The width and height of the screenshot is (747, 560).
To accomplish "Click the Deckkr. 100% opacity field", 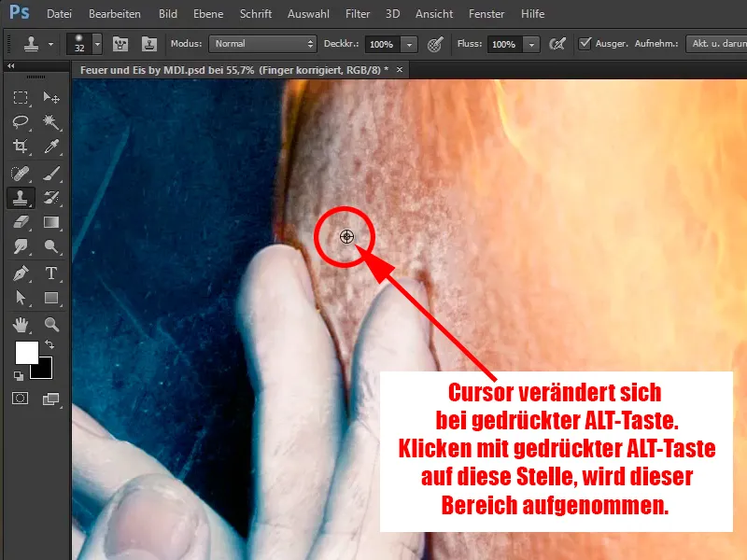I will (x=382, y=44).
